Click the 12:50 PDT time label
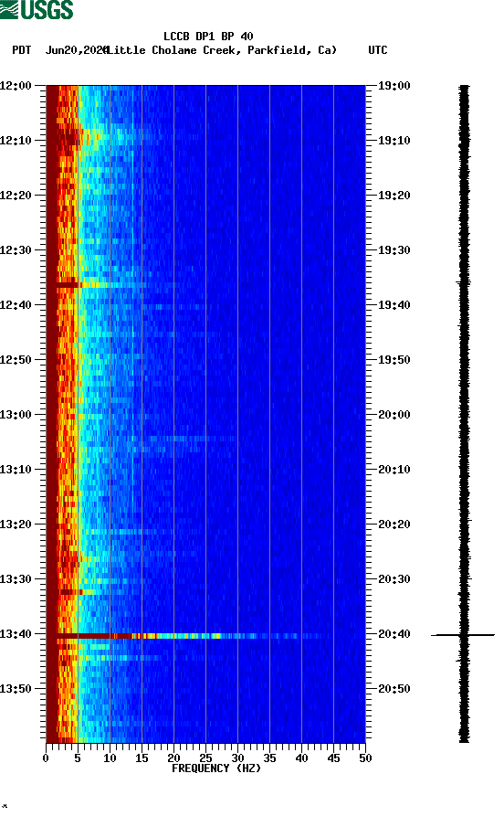The height and width of the screenshot is (816, 504). tap(16, 360)
